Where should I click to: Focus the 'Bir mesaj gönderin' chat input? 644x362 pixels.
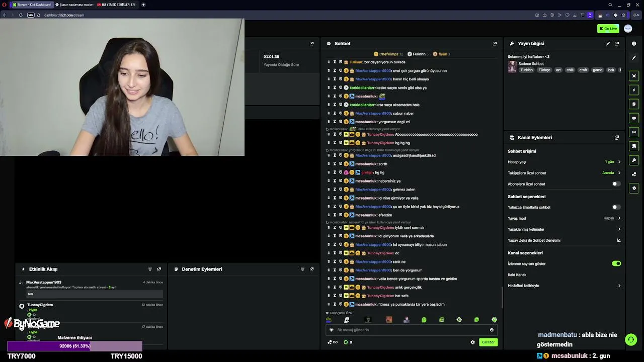[x=412, y=330]
